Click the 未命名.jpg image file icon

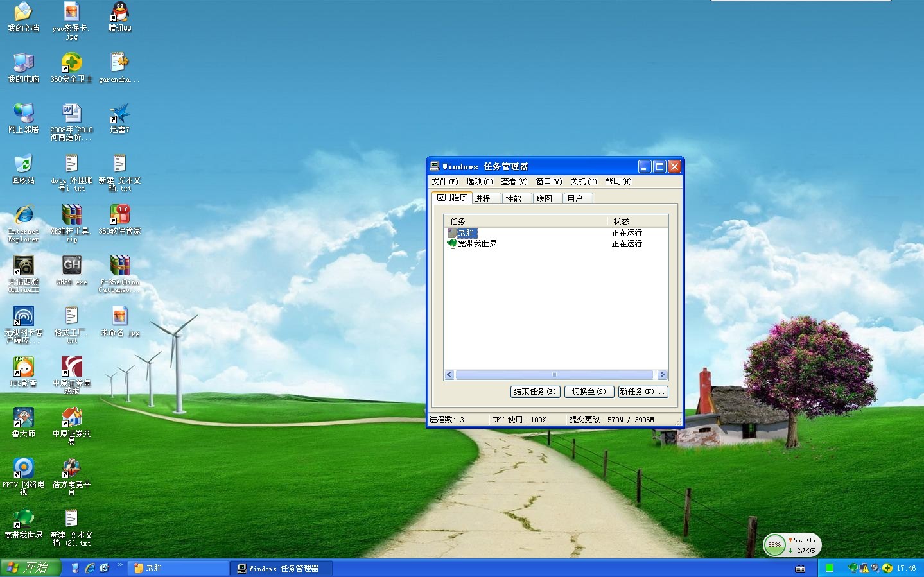[119, 322]
